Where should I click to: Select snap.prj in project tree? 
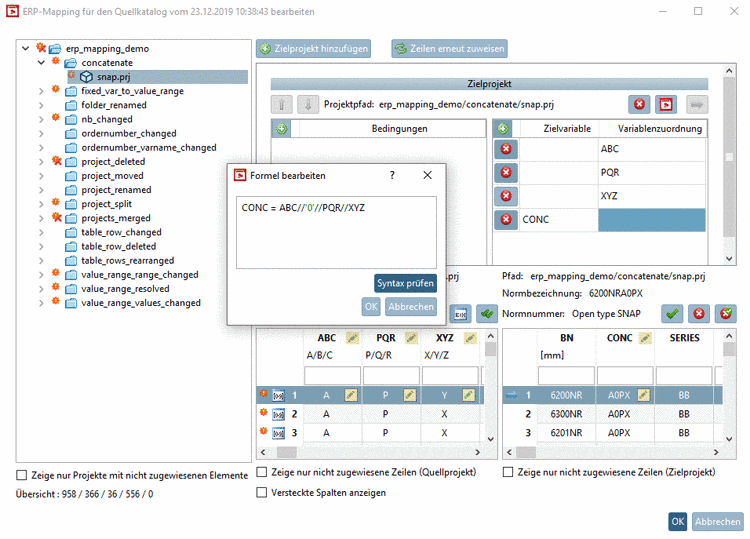click(113, 77)
